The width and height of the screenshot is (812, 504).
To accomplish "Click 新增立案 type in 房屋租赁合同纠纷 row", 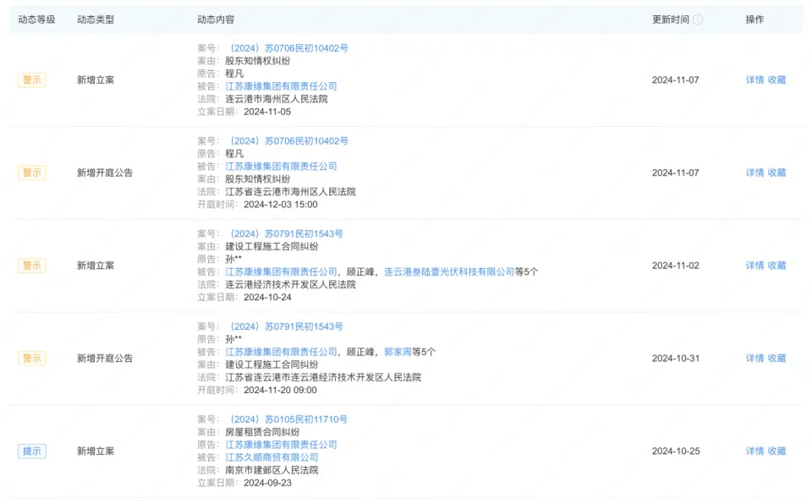I will (96, 452).
